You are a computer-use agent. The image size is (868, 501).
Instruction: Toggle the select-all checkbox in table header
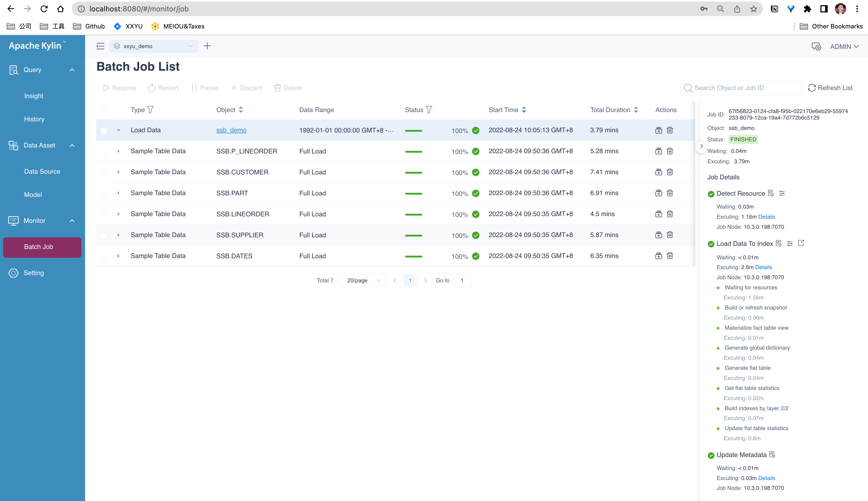104,110
